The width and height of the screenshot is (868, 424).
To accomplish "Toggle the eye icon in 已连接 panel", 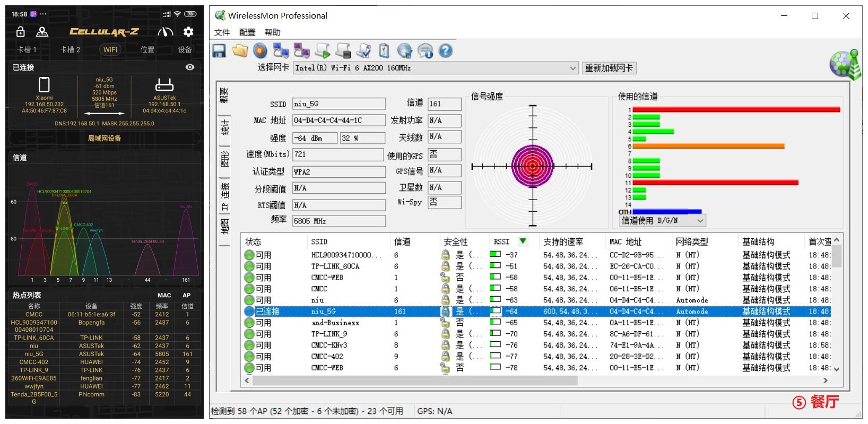I will [x=190, y=67].
